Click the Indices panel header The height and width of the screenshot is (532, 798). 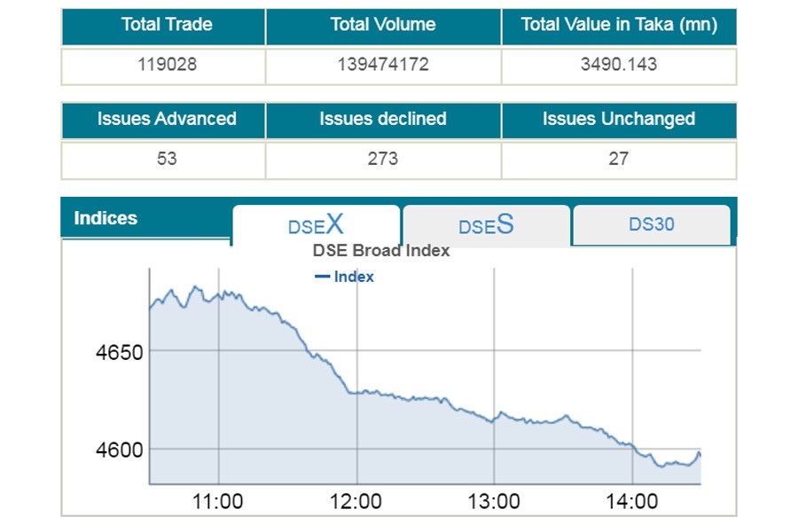[x=106, y=218]
